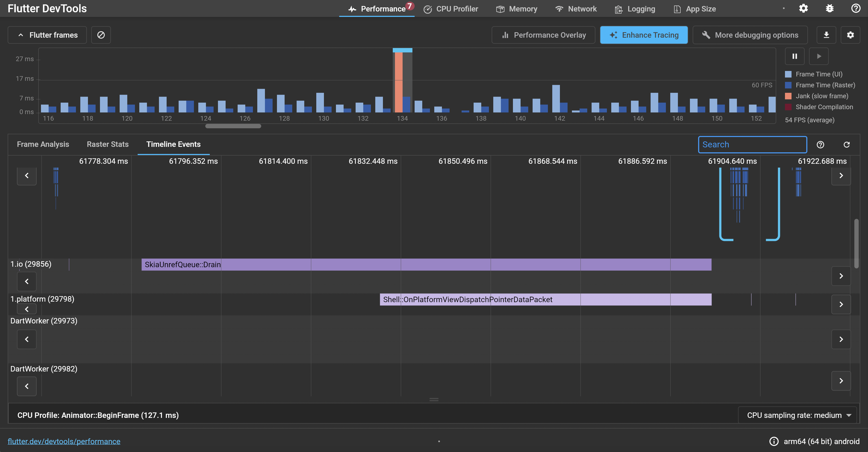Open the flutter.dev/devtools/performance link
The width and height of the screenshot is (868, 452).
64,441
